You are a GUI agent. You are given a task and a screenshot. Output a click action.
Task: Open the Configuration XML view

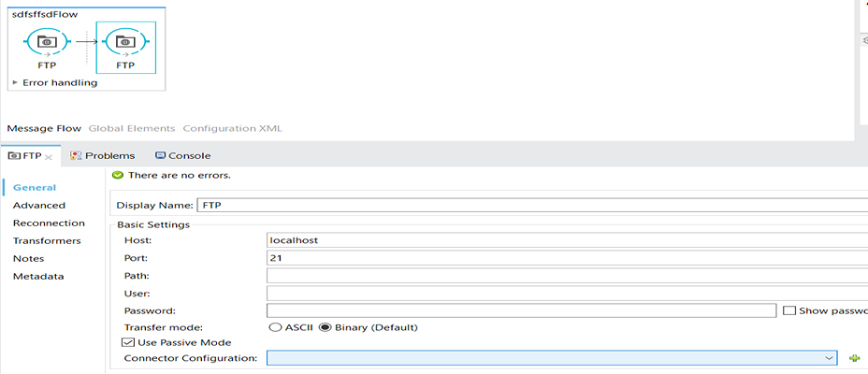232,128
